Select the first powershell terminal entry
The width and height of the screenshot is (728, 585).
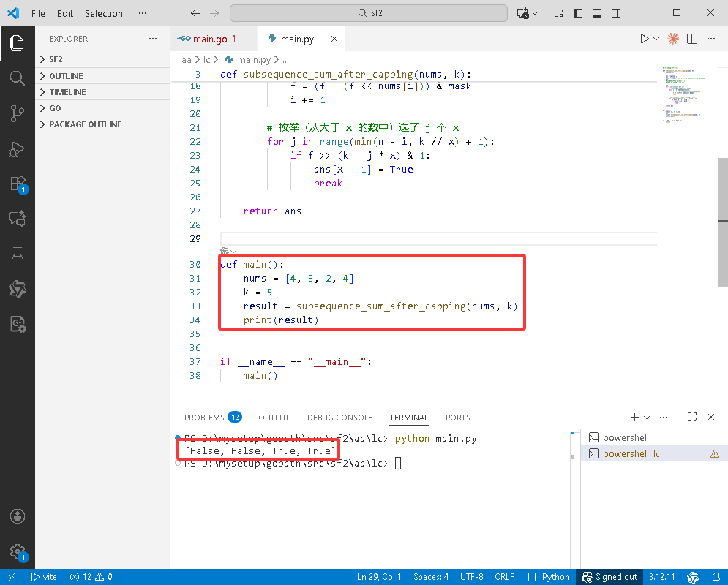[653, 437]
